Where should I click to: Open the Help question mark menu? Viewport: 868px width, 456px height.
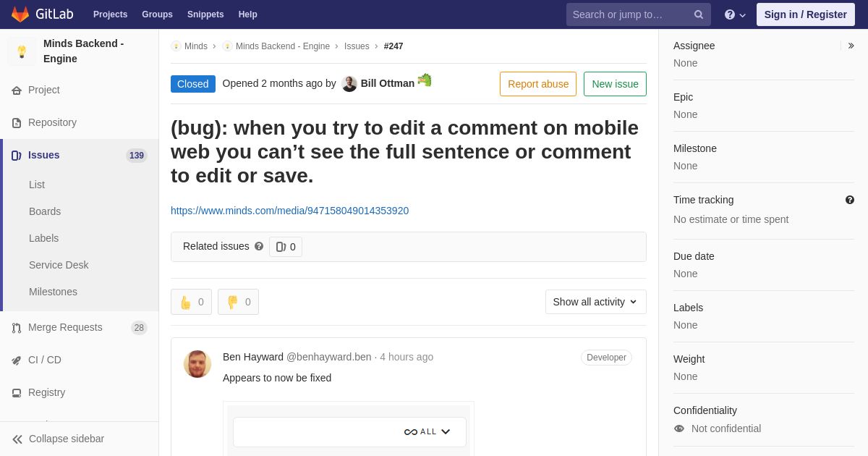click(734, 14)
